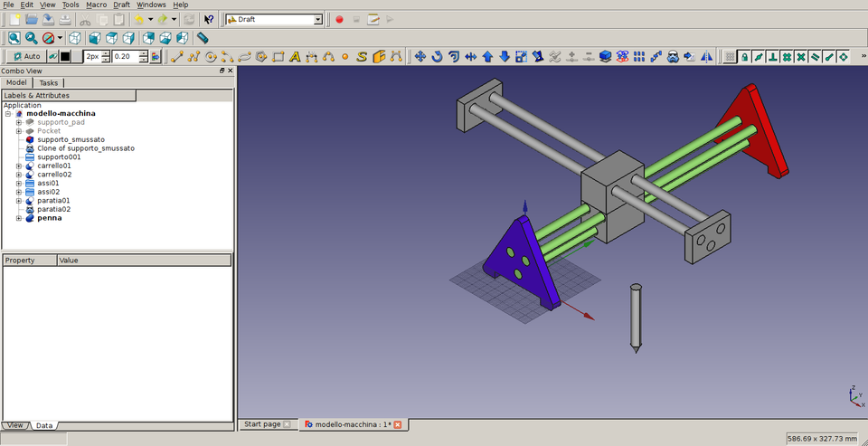Click the Array grid-of-dots tool
868x446 pixels.
[x=639, y=56]
